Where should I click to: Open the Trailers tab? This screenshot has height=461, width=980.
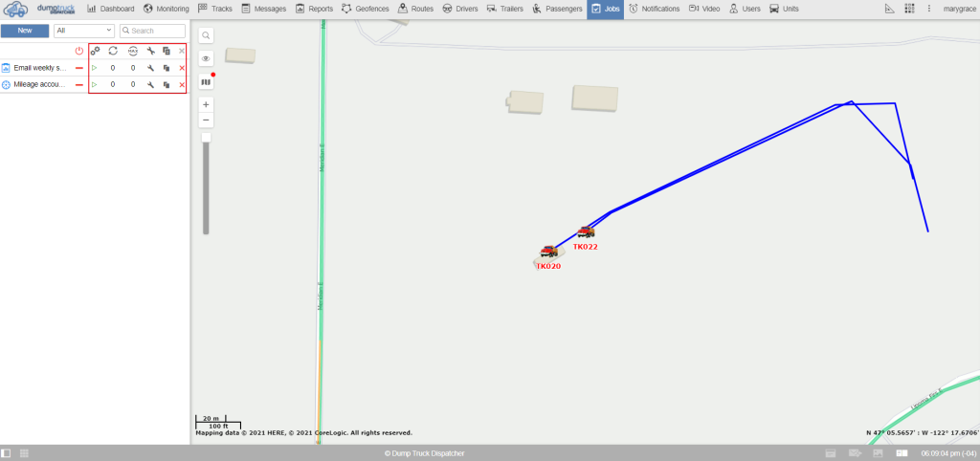click(x=505, y=9)
